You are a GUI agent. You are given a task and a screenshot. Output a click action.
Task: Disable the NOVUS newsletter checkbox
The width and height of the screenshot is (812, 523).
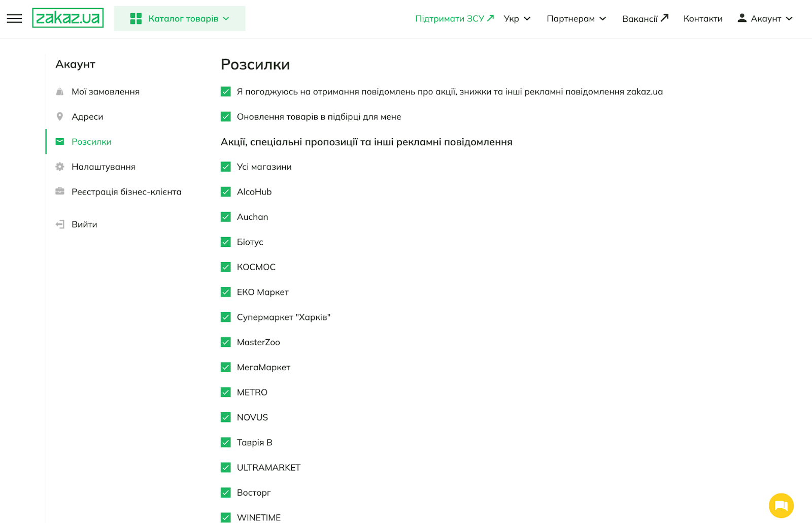tap(226, 417)
